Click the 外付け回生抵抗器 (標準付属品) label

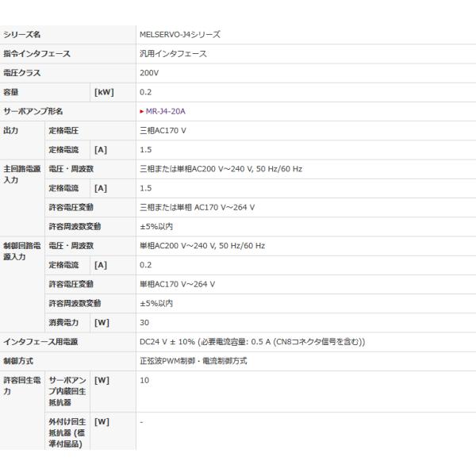click(67, 432)
